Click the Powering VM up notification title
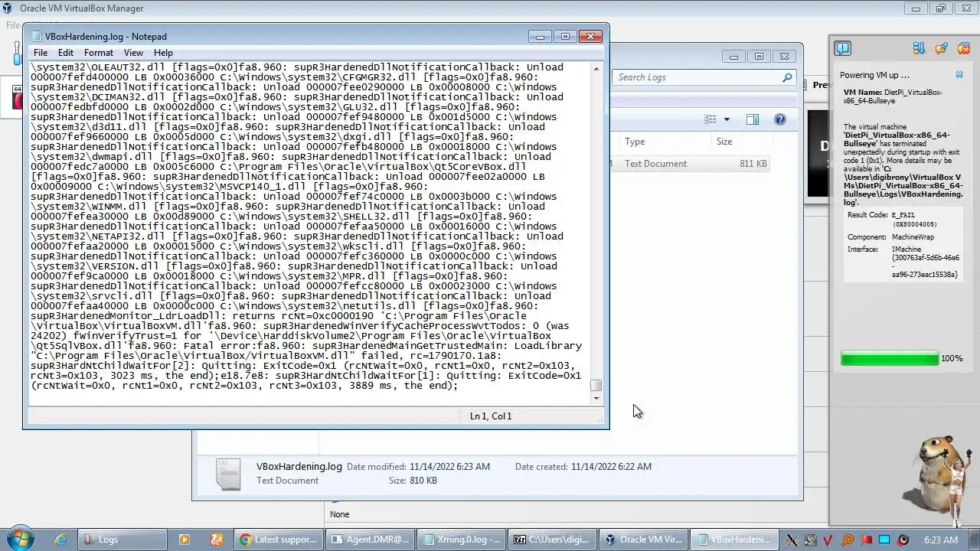The width and height of the screenshot is (980, 551). click(x=874, y=75)
